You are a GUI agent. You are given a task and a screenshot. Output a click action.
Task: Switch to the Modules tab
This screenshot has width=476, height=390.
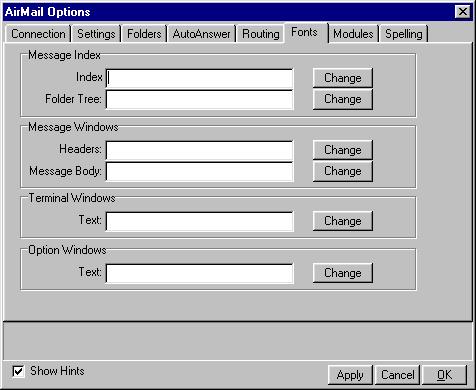353,34
